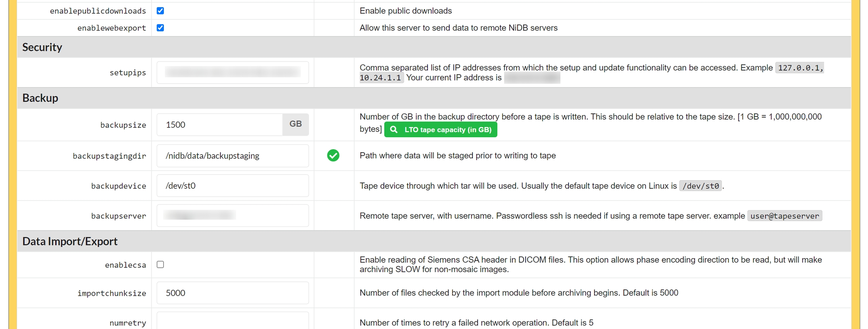Click the Security section header
This screenshot has height=329, width=868.
pos(42,47)
